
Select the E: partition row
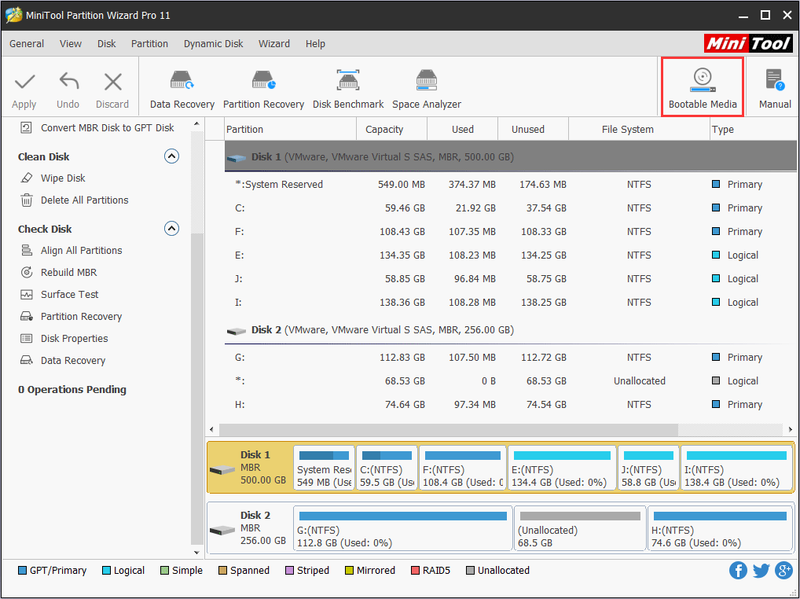(x=510, y=255)
